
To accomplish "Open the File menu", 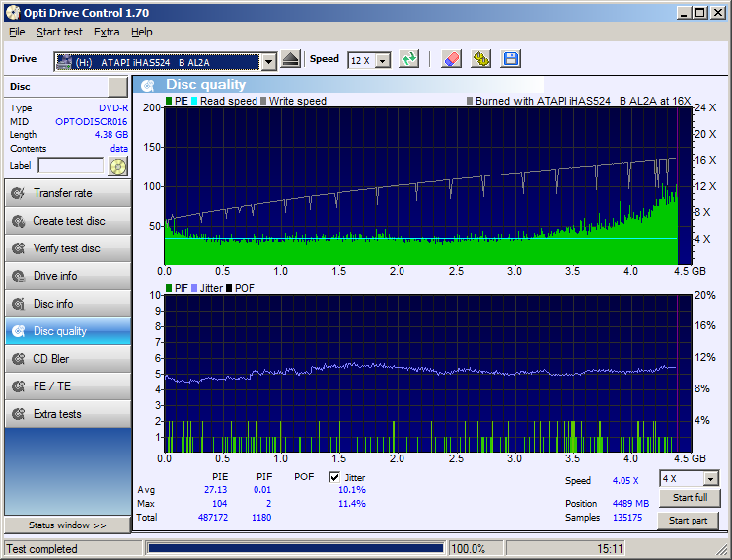I will (x=17, y=32).
